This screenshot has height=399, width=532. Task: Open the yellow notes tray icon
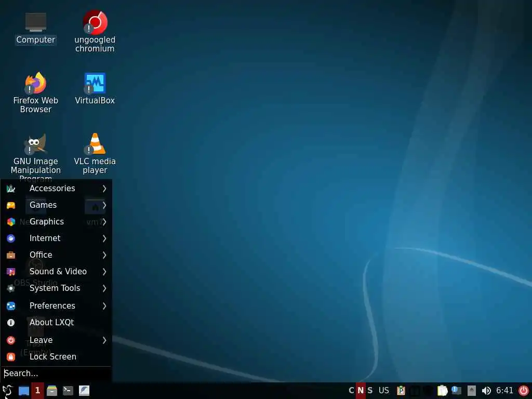443,391
